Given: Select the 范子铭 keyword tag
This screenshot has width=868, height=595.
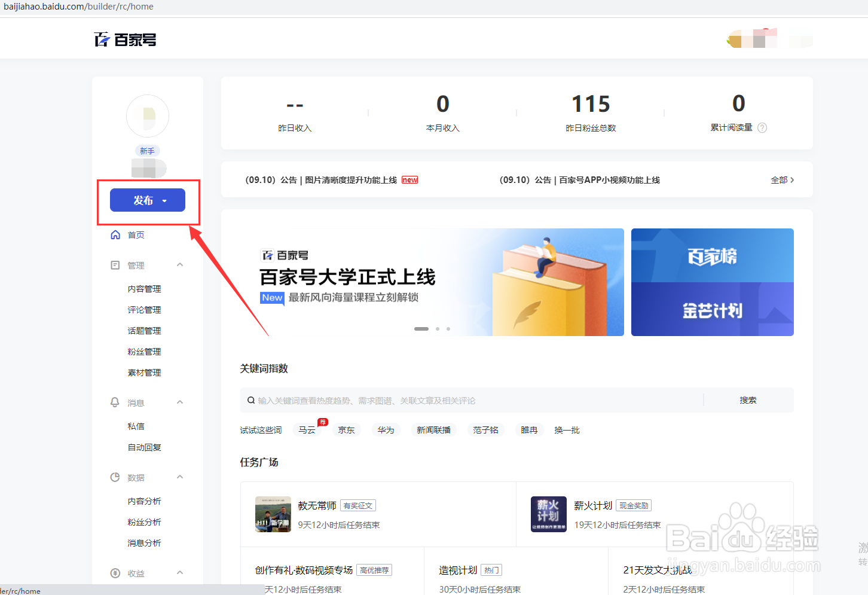Looking at the screenshot, I should (486, 430).
